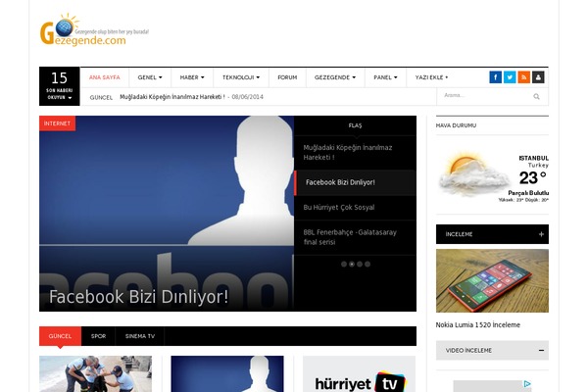The width and height of the screenshot is (588, 392).
Task: Open the Twitter social icon
Action: pos(510,77)
